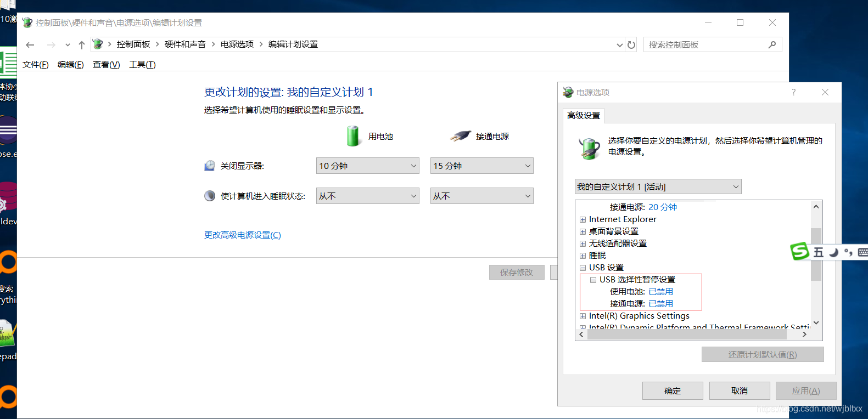Open the 我的自定义计划 1 [活动] plan dropdown
Image resolution: width=868 pixels, height=419 pixels.
[658, 186]
